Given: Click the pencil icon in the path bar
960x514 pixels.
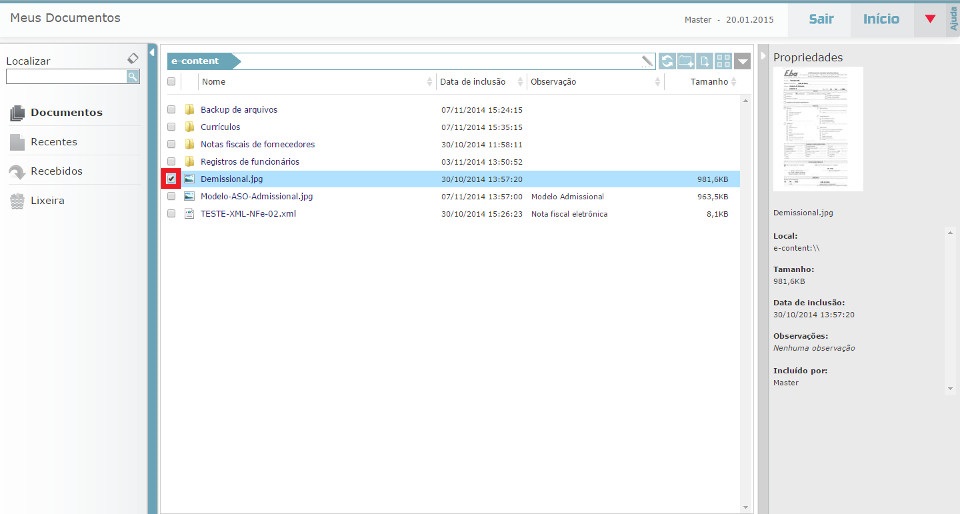Looking at the screenshot, I should pyautogui.click(x=648, y=61).
